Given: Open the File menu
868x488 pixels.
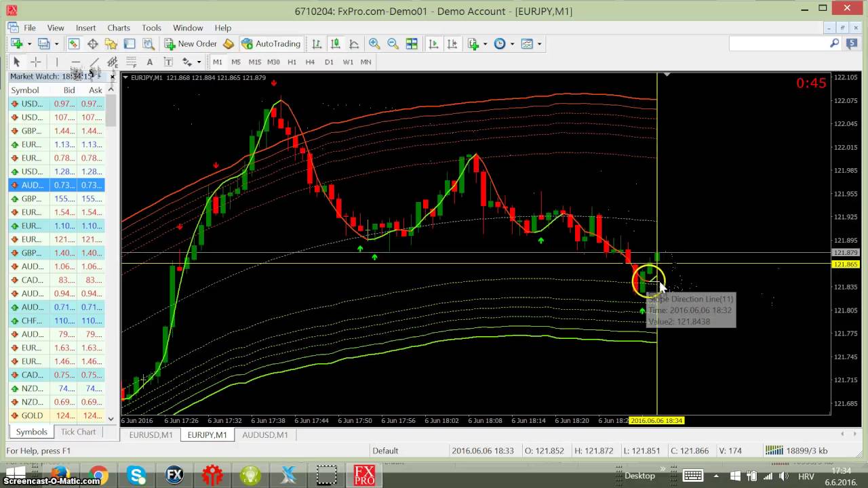Looking at the screenshot, I should (x=30, y=28).
